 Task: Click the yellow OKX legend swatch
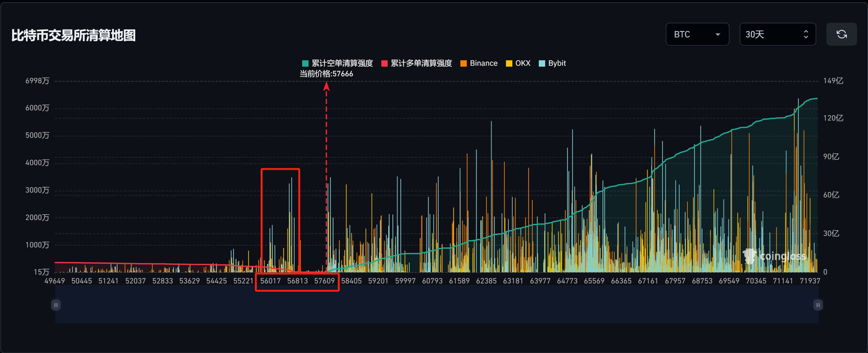click(509, 64)
